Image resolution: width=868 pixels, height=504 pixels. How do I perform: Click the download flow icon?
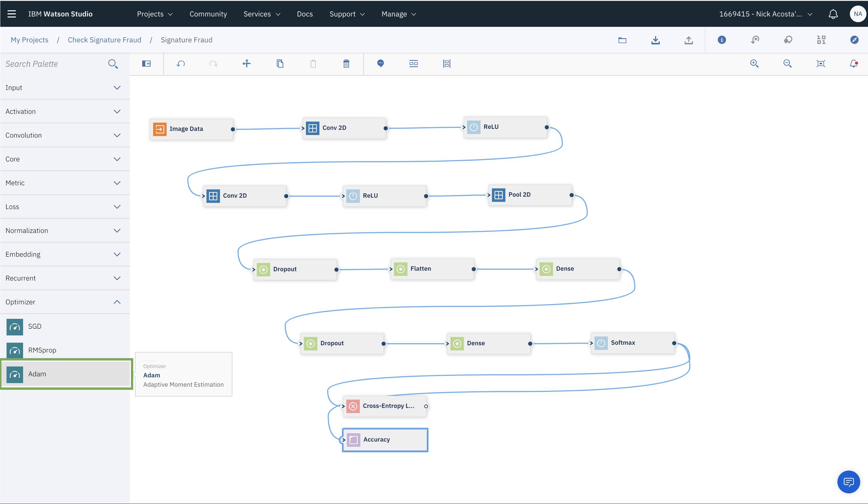[x=656, y=40]
